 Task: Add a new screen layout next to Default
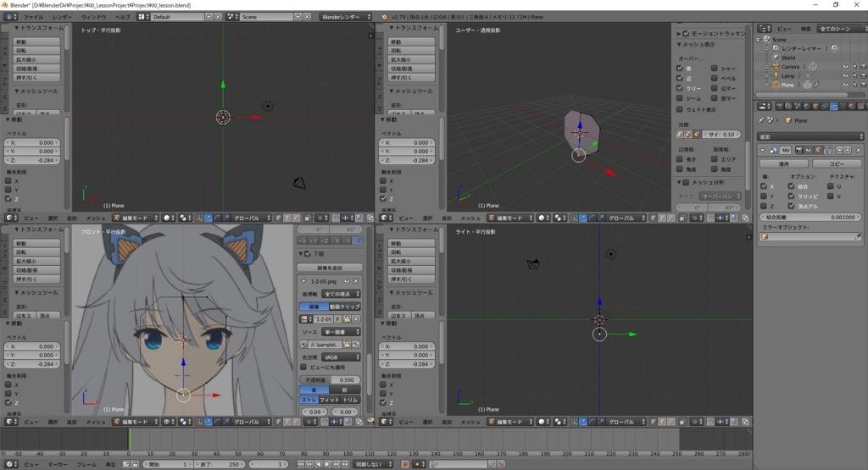pos(209,17)
